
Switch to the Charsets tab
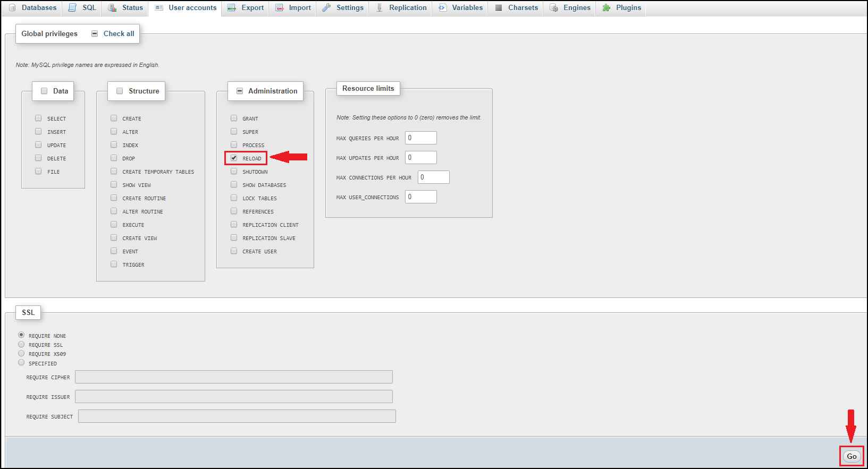click(x=516, y=8)
